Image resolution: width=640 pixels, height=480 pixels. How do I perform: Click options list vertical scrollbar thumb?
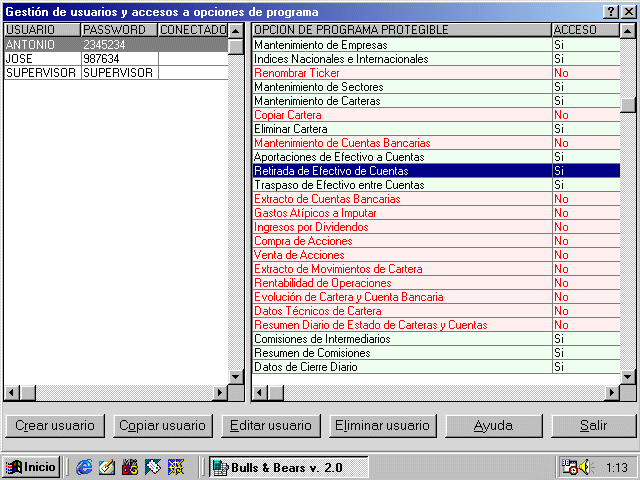coord(628,105)
